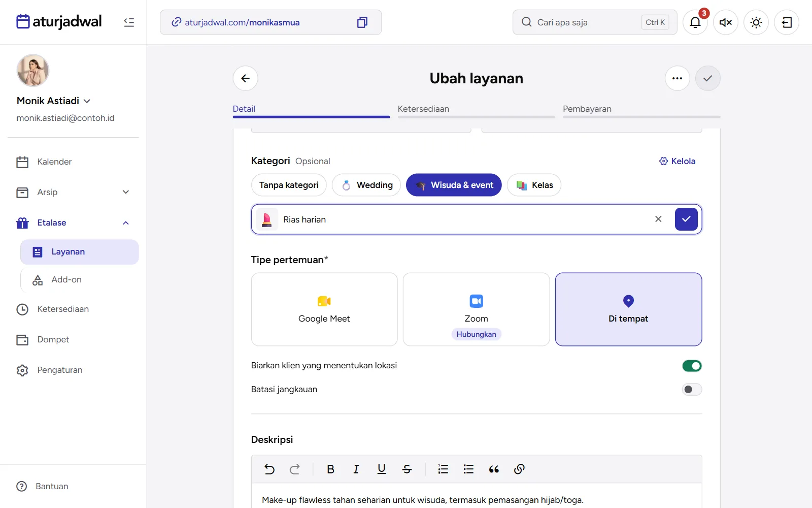Image resolution: width=812 pixels, height=508 pixels.
Task: Insert a numbered list
Action: [443, 469]
